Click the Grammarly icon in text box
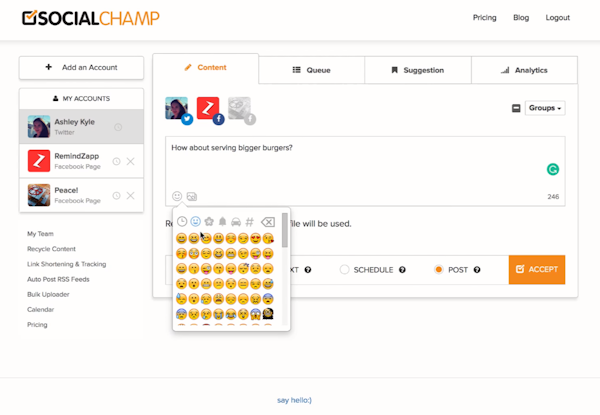 click(x=552, y=169)
